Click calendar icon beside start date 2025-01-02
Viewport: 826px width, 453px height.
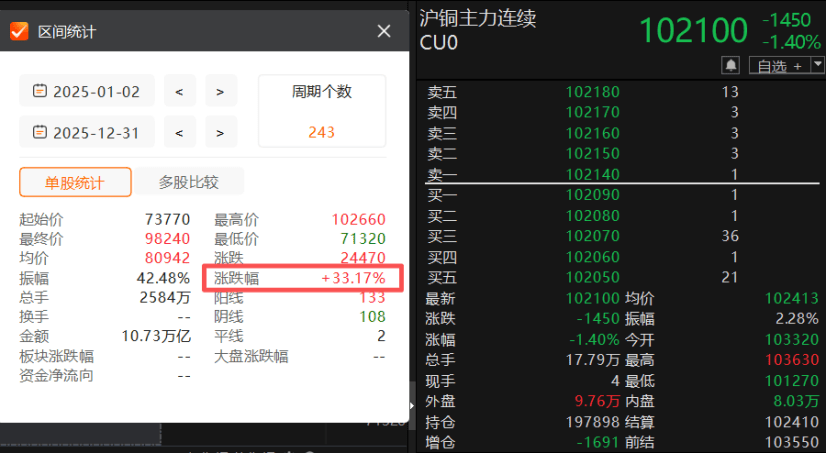click(40, 91)
